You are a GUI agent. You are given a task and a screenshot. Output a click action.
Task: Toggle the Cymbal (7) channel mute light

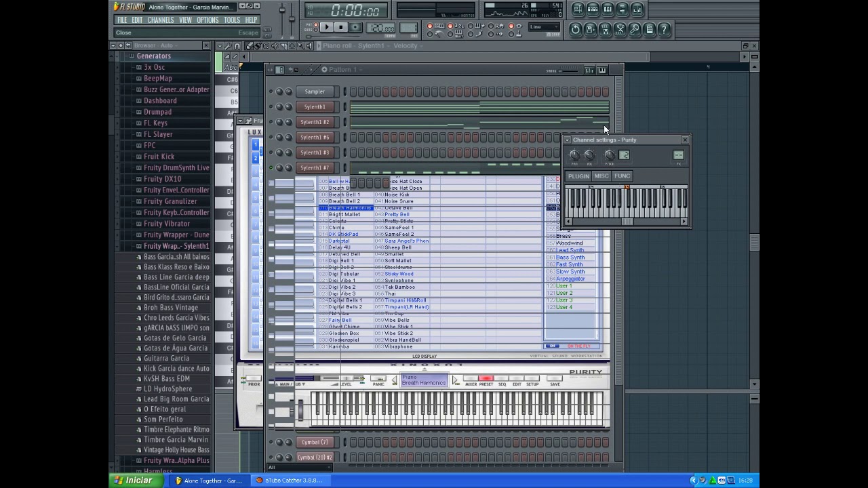271,442
